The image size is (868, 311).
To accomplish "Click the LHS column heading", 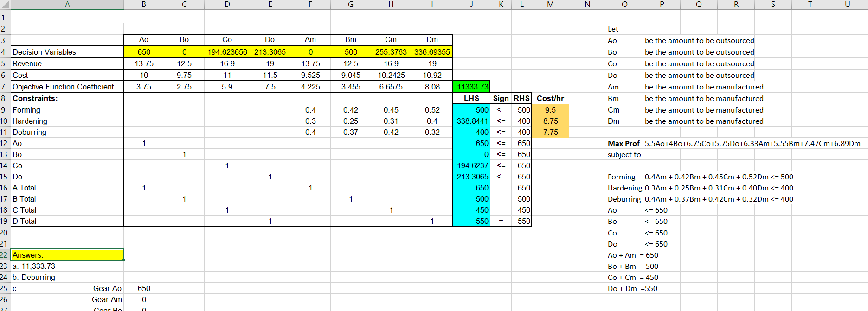I will [x=471, y=98].
